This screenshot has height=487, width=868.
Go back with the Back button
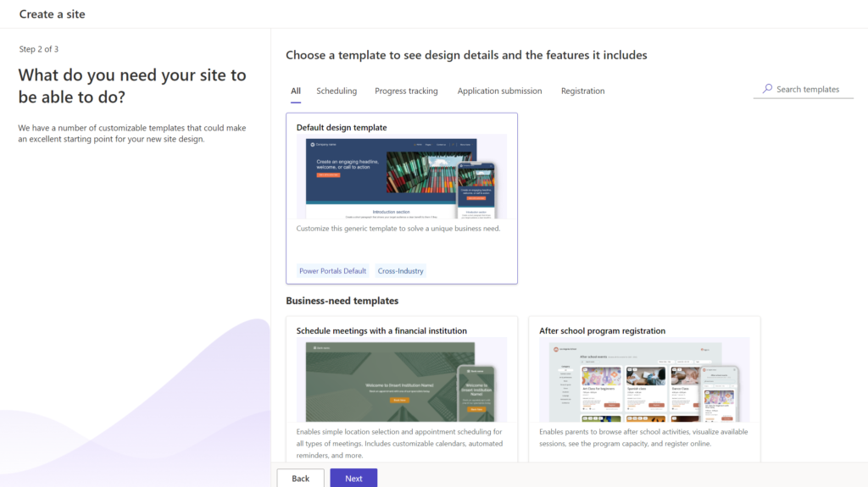[301, 479]
